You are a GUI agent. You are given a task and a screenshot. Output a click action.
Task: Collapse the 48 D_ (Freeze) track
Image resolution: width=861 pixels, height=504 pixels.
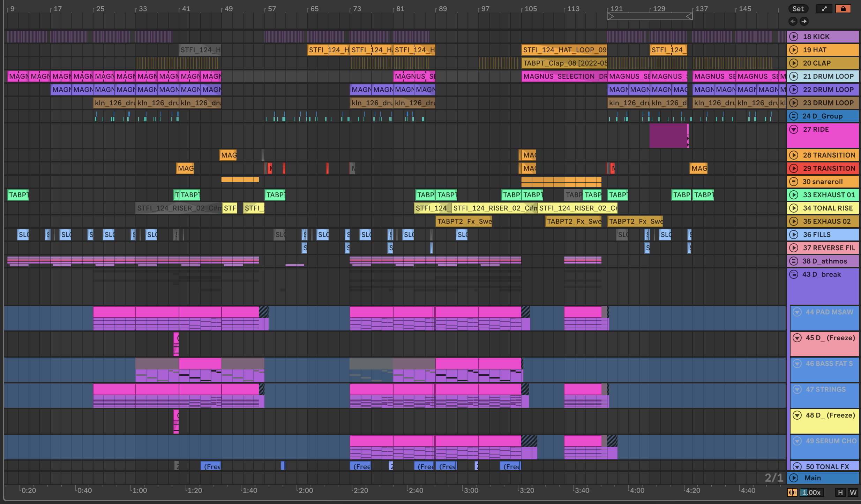[x=797, y=415]
